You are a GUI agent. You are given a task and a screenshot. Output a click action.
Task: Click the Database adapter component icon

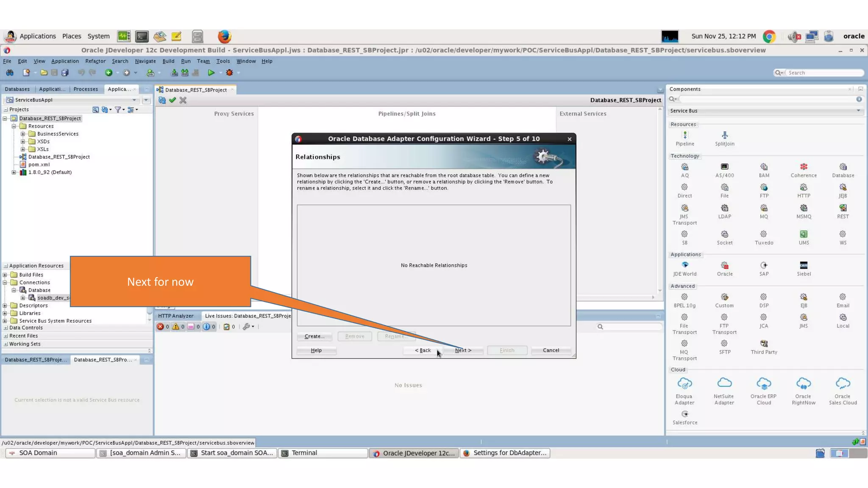pos(843,167)
